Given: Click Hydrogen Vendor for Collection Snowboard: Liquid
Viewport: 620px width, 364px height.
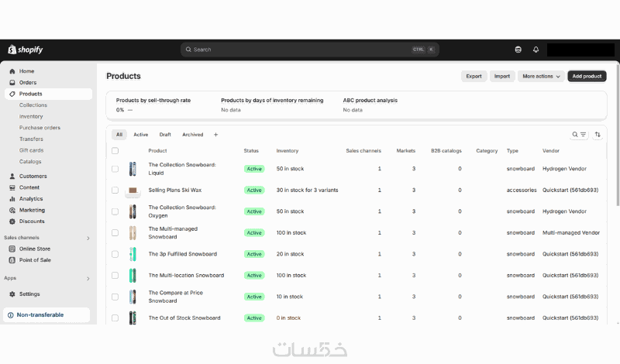Looking at the screenshot, I should [564, 169].
